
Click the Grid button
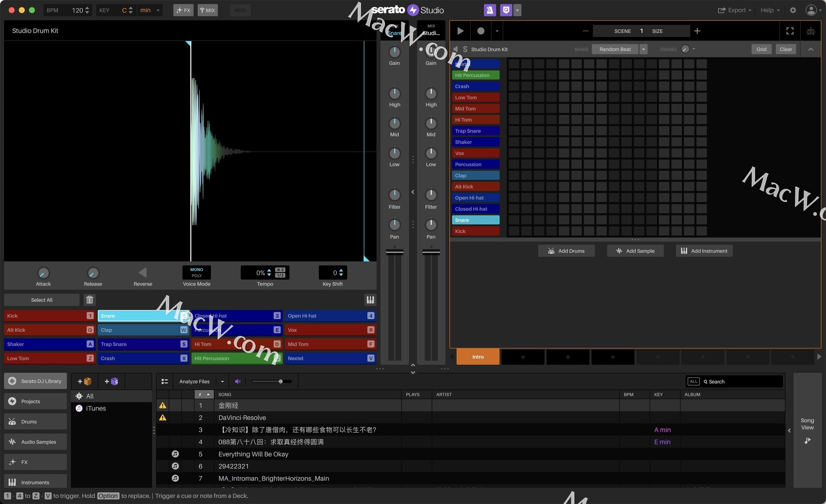[761, 49]
